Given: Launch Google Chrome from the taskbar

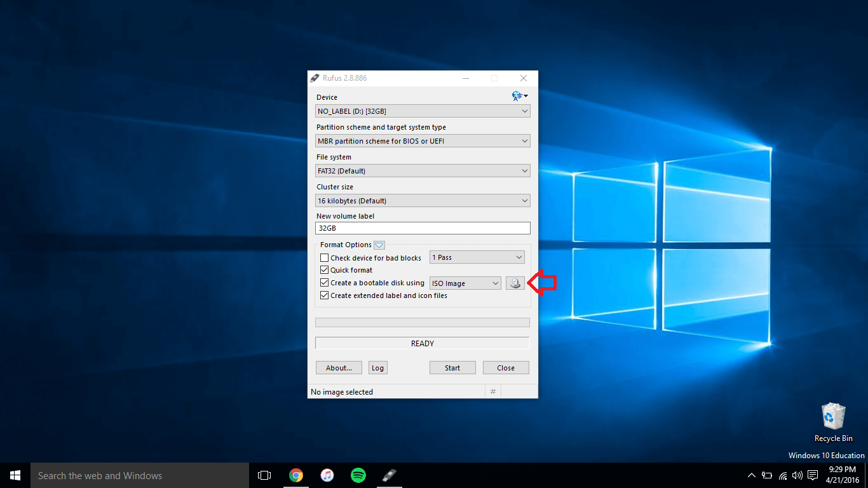Looking at the screenshot, I should 295,475.
